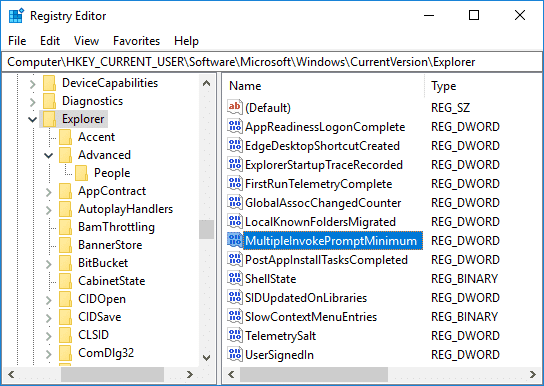
Task: Click the CLSID folder icon
Action: pos(65,335)
